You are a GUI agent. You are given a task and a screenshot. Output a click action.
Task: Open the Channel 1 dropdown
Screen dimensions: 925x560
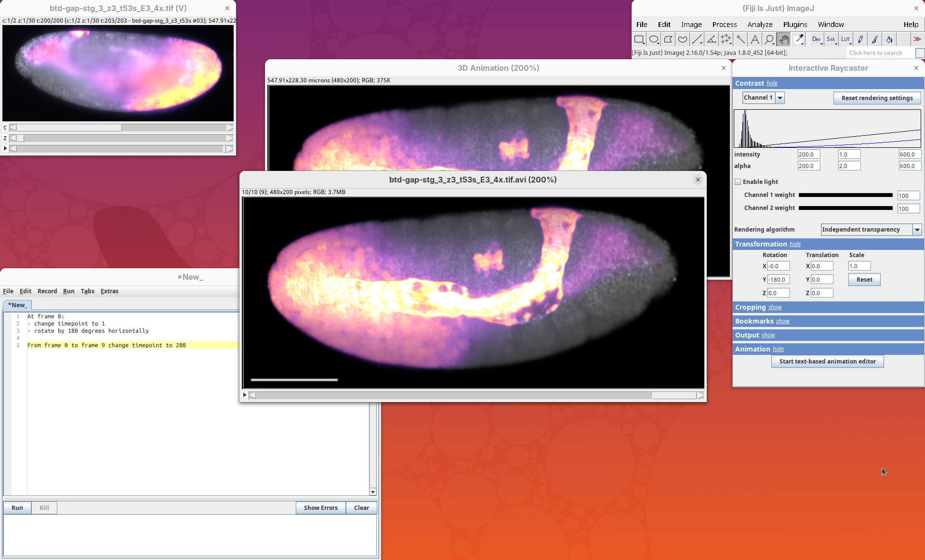[780, 98]
